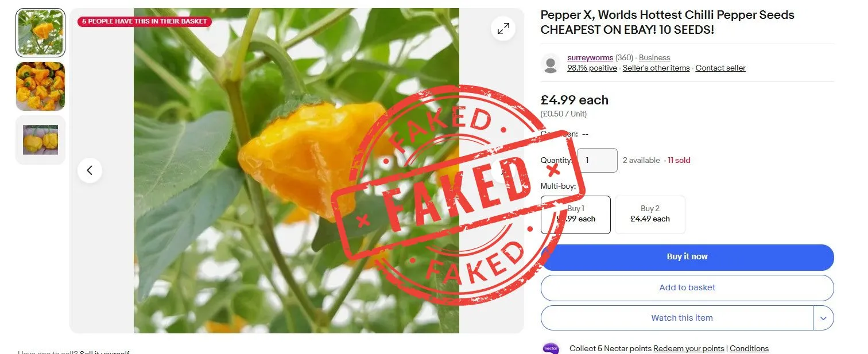Screen dimensions: 868x354
Task: Select the Buy 2 £4.49 each option
Action: coord(650,215)
